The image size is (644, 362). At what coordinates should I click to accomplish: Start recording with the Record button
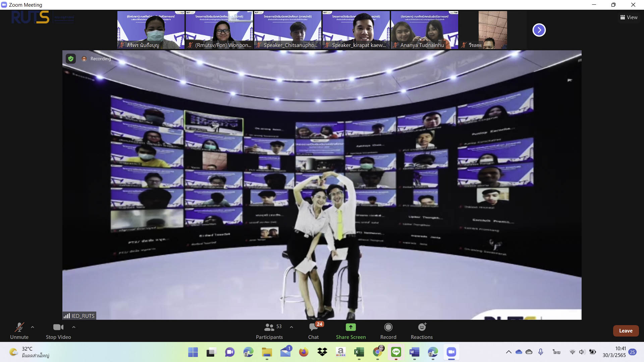pos(388,331)
